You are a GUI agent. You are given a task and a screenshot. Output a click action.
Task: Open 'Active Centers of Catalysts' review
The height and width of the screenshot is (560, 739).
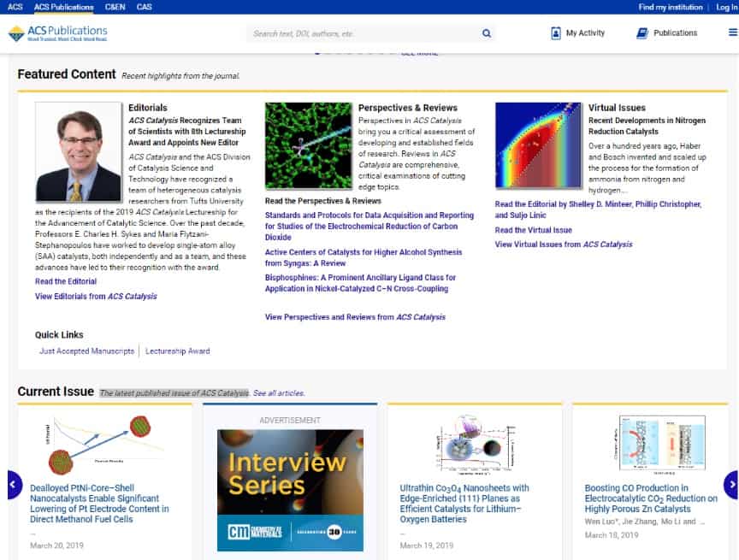coord(364,257)
